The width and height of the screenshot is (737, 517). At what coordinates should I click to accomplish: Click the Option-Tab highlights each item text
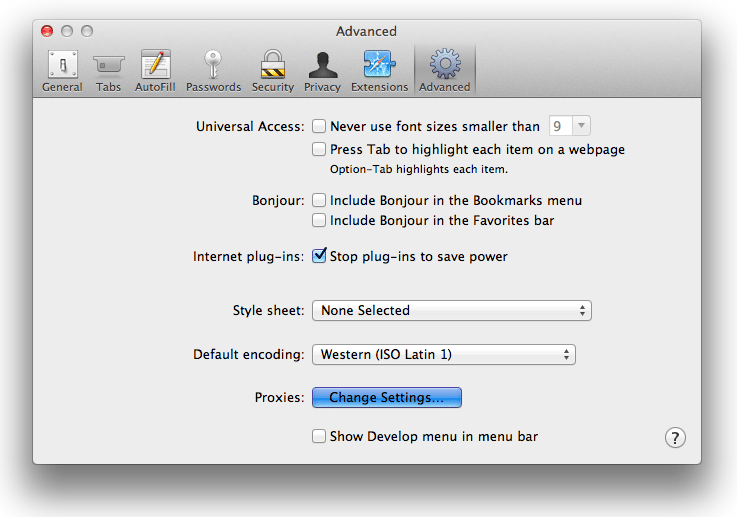419,169
